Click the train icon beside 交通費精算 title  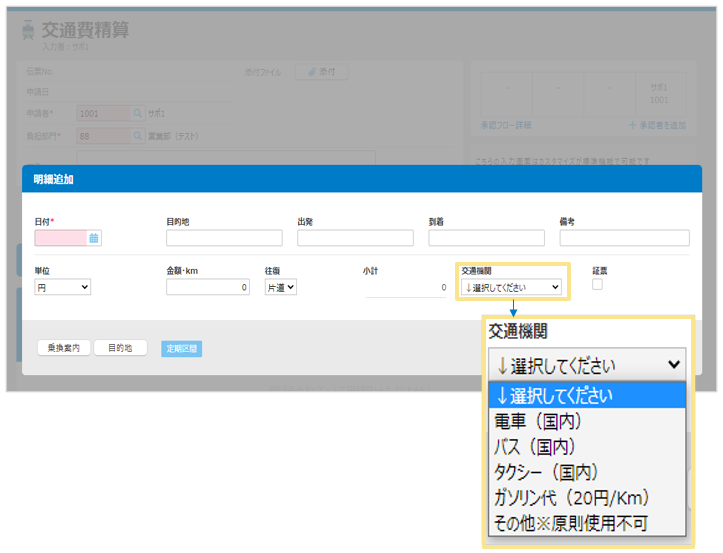(27, 32)
